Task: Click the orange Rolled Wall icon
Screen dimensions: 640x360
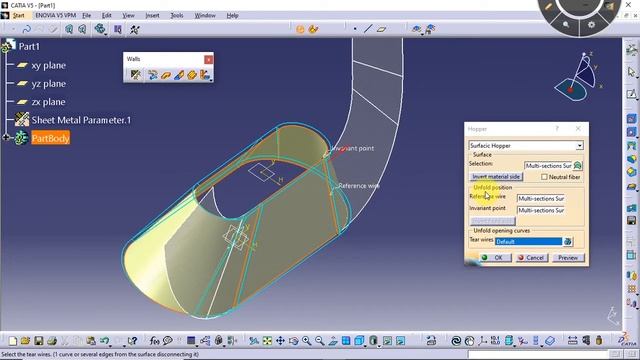Action: 165,75
